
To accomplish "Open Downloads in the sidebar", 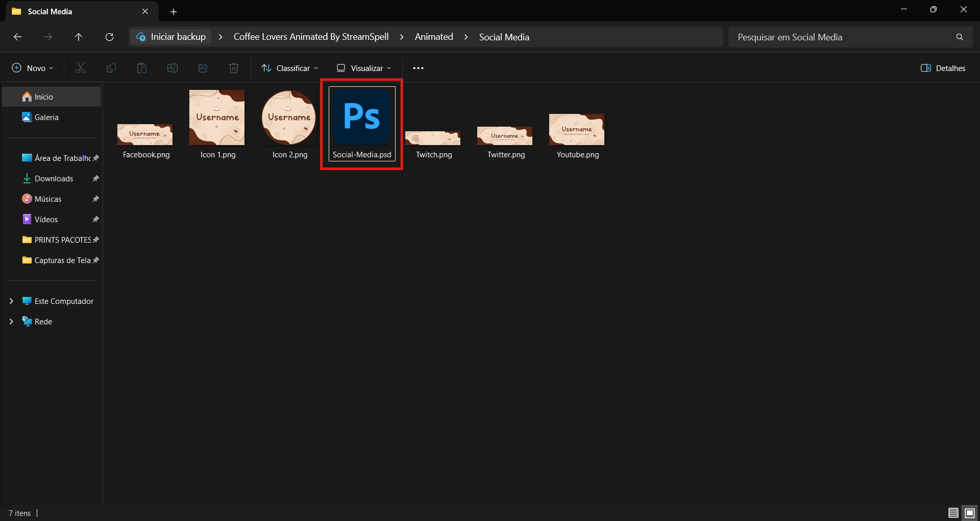I will [x=52, y=178].
